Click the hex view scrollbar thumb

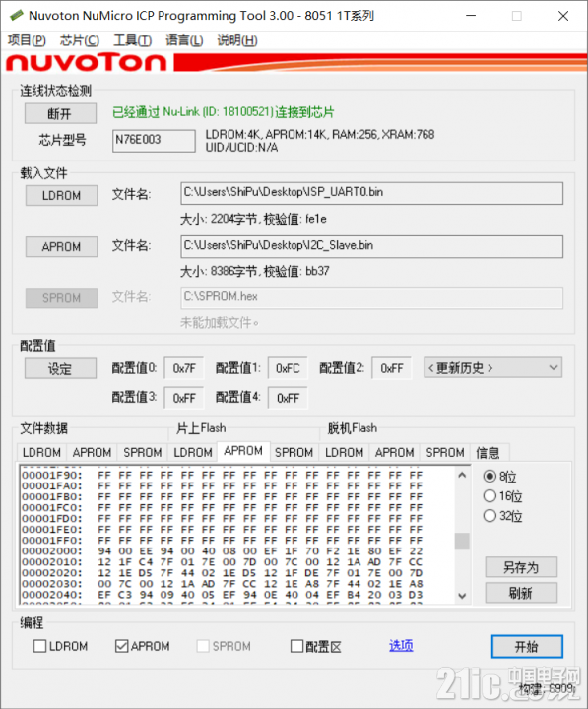point(462,541)
